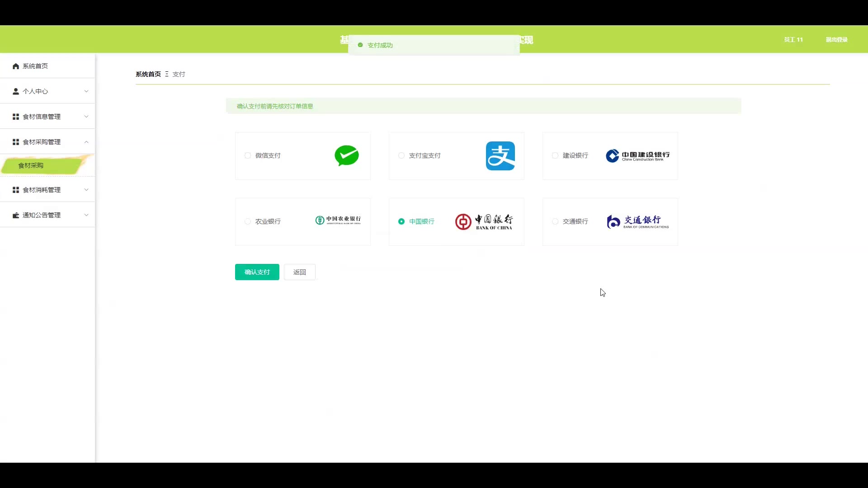The height and width of the screenshot is (488, 868).
Task: Select the 微信支付 radio button
Action: click(x=248, y=155)
